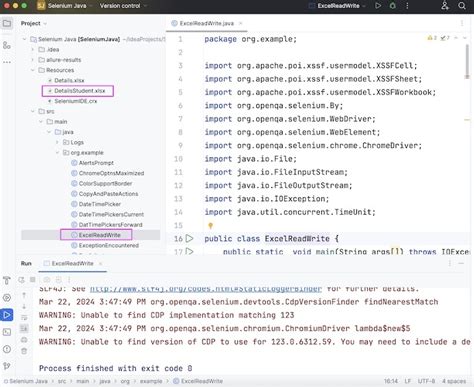Open Search Everywhere magnifier icon
Screen dimensions: 474x387
[x=462, y=6]
